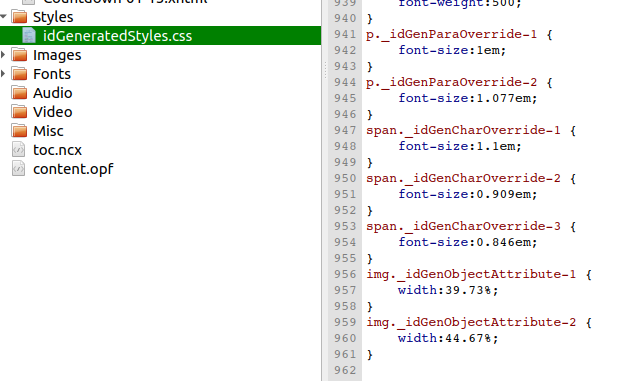Click the Images folder icon
This screenshot has height=381, width=625.
(20, 55)
